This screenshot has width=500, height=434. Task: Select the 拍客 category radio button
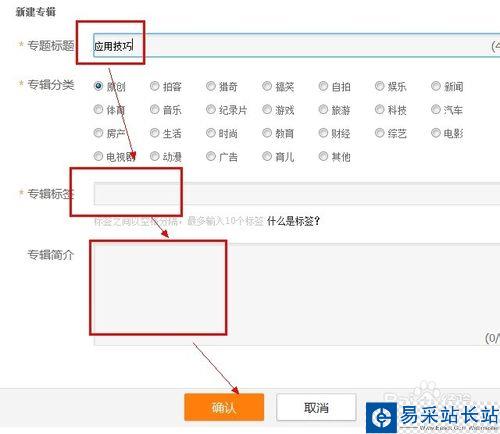(x=155, y=86)
